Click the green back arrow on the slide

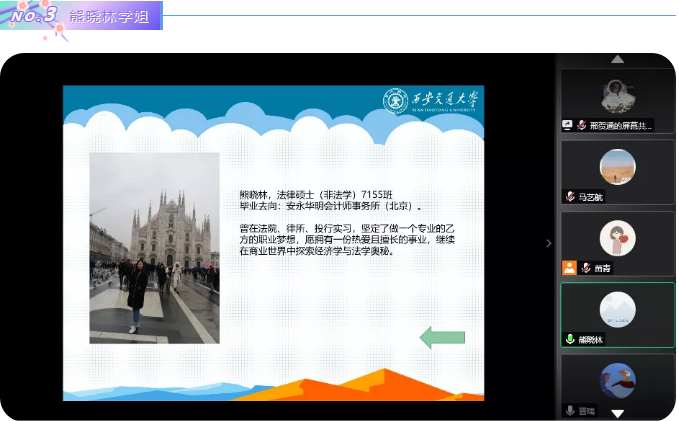[442, 338]
